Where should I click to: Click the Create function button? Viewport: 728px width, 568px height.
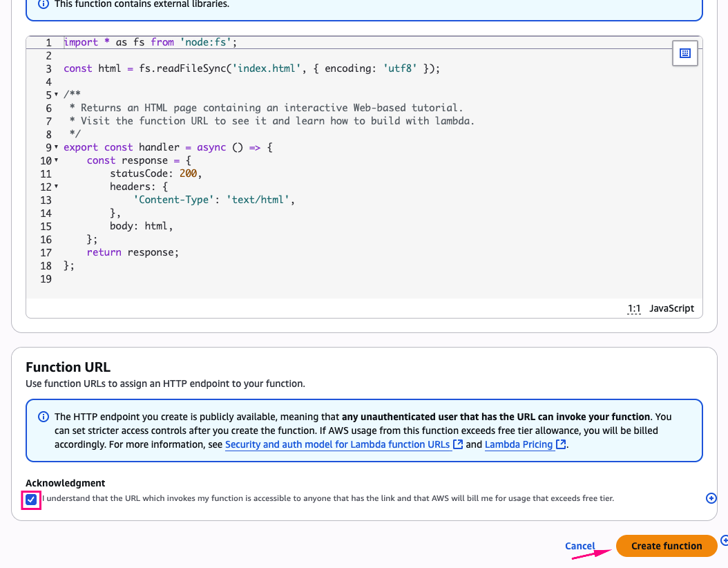[666, 546]
